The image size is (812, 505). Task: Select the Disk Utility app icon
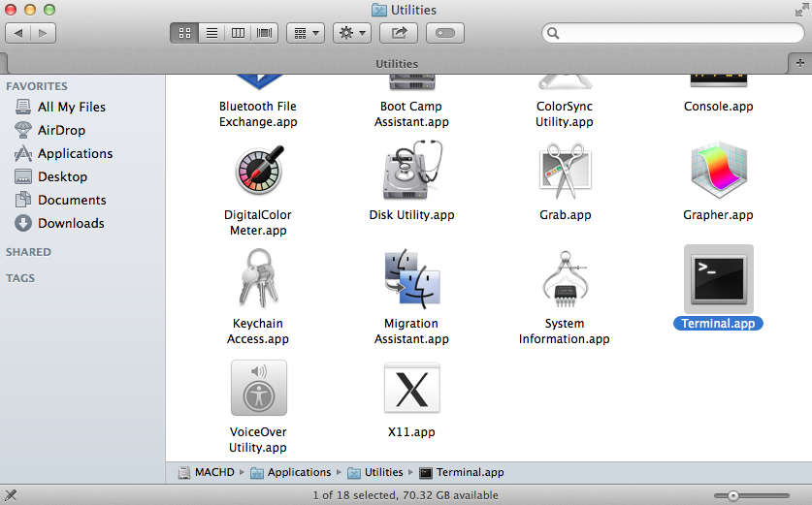point(412,171)
